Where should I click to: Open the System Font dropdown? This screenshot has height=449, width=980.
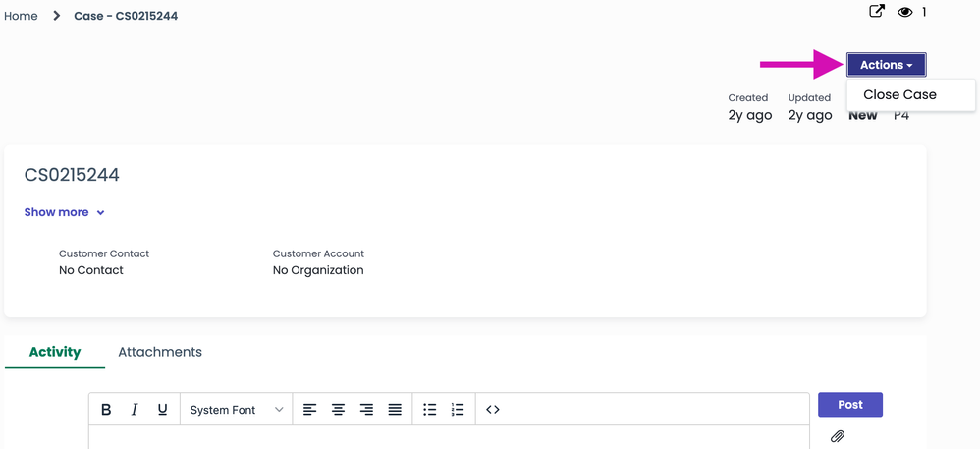point(237,410)
